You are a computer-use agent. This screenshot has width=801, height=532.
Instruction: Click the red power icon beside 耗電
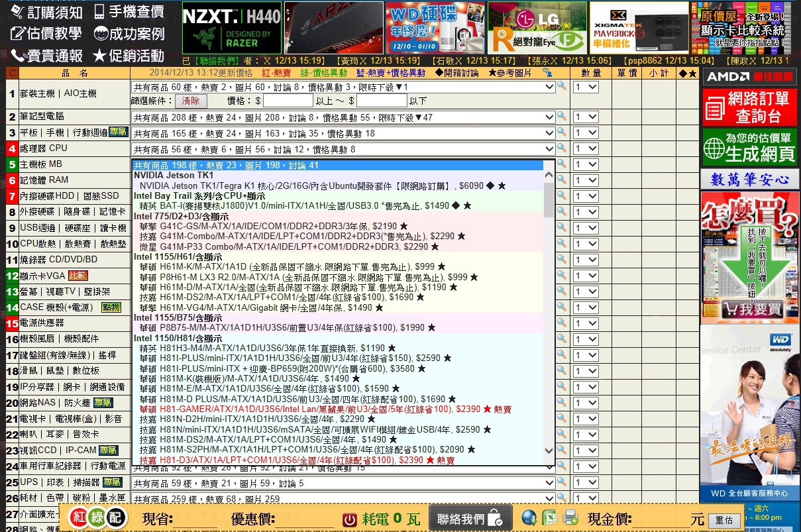pos(350,519)
